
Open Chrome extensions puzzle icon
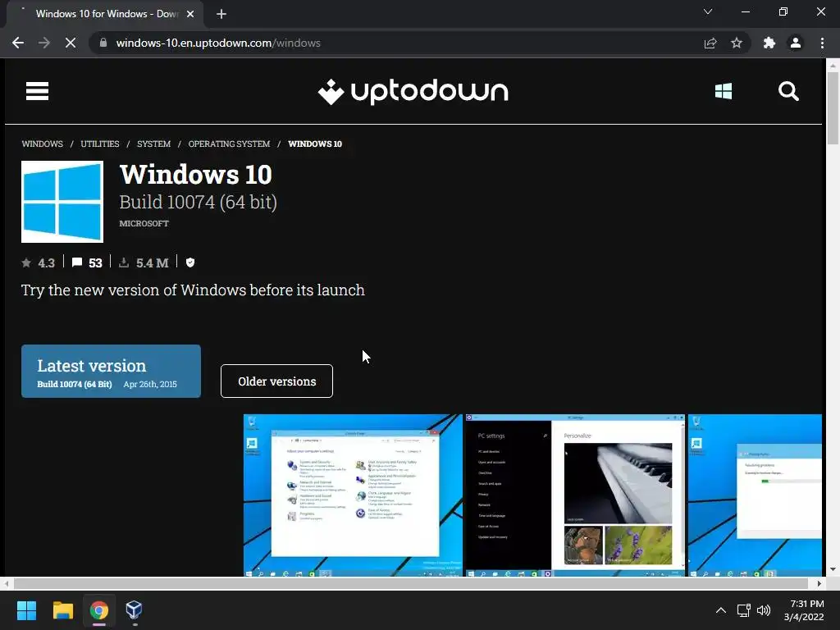(x=769, y=43)
